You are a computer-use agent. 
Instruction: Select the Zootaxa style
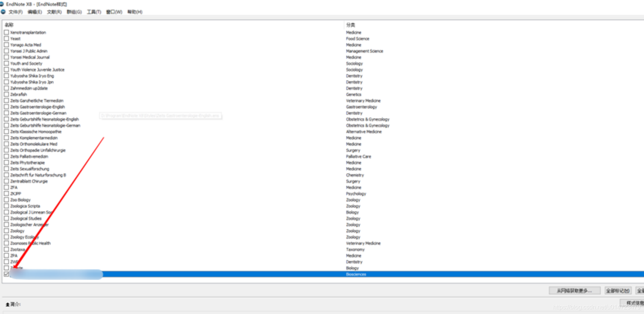(17, 249)
